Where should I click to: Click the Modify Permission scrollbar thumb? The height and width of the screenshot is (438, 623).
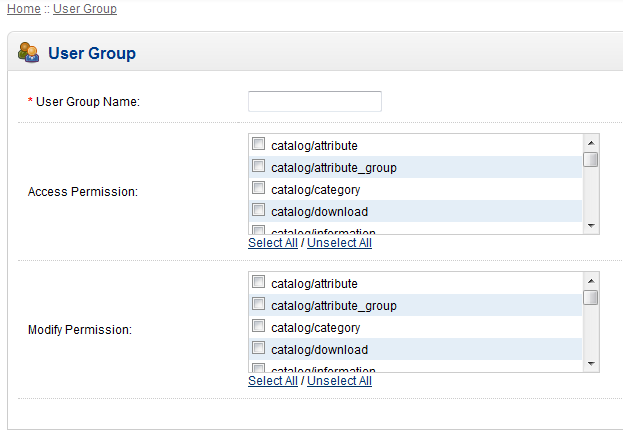coord(591,297)
